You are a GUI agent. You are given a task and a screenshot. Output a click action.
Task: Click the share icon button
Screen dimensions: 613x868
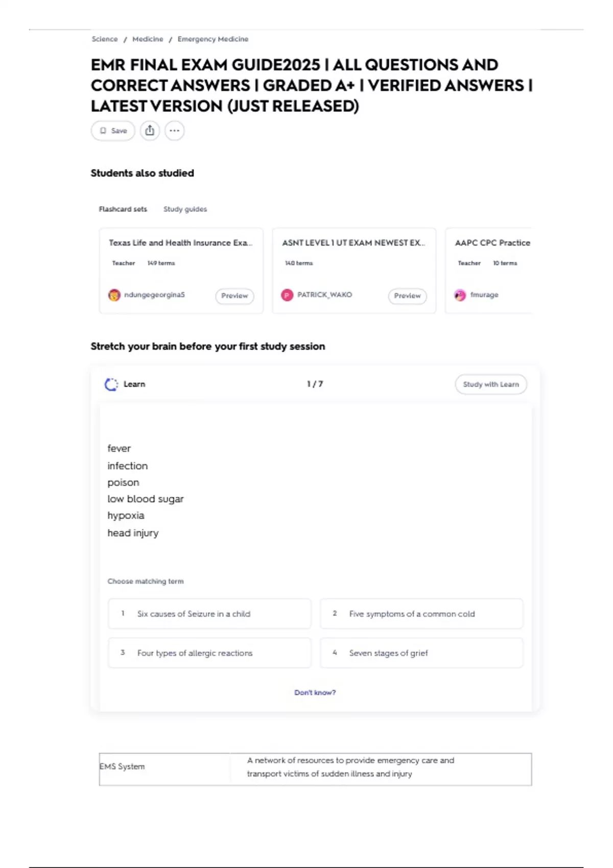point(150,131)
